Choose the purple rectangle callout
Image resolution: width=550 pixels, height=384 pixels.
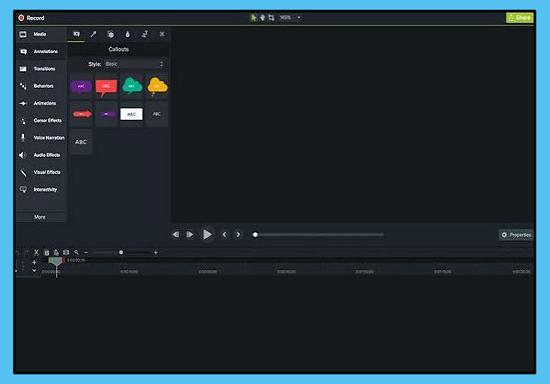pyautogui.click(x=81, y=86)
